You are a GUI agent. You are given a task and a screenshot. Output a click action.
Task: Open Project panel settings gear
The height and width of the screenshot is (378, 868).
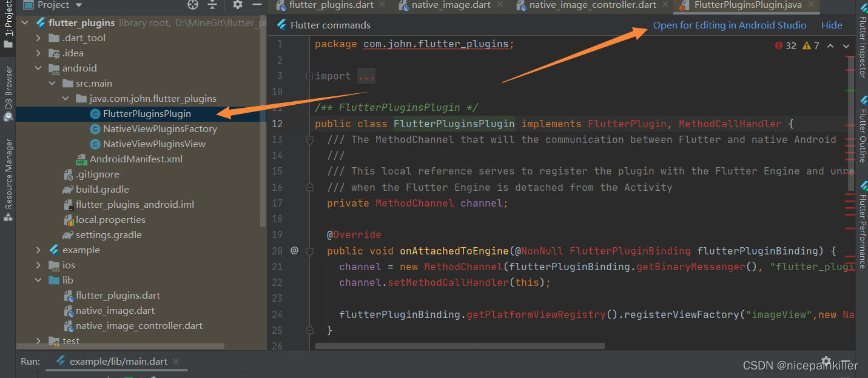click(x=237, y=5)
